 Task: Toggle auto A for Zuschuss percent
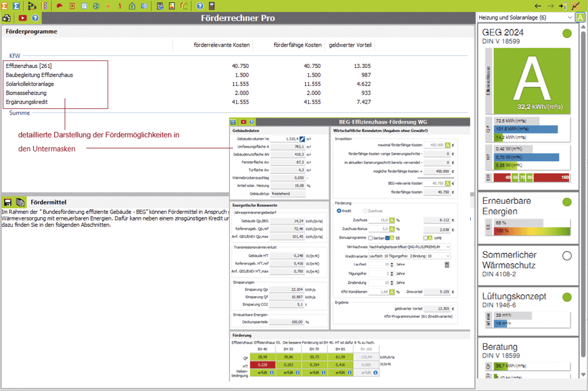click(392, 220)
